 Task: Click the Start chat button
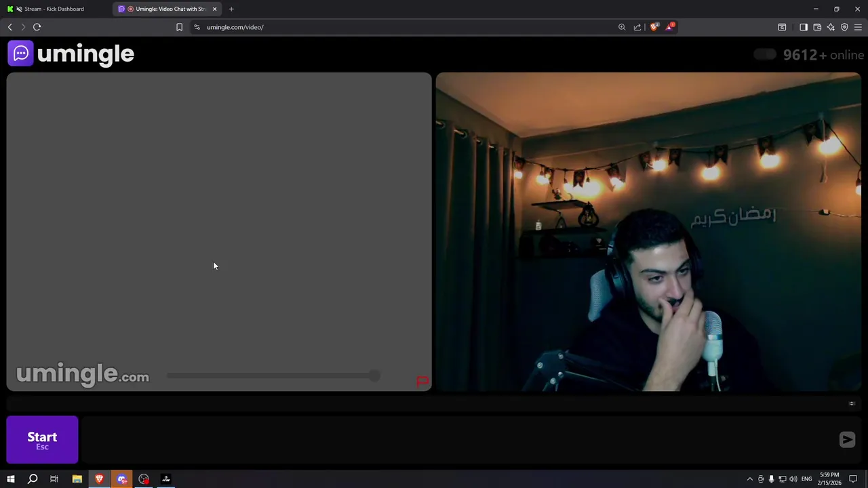(42, 440)
